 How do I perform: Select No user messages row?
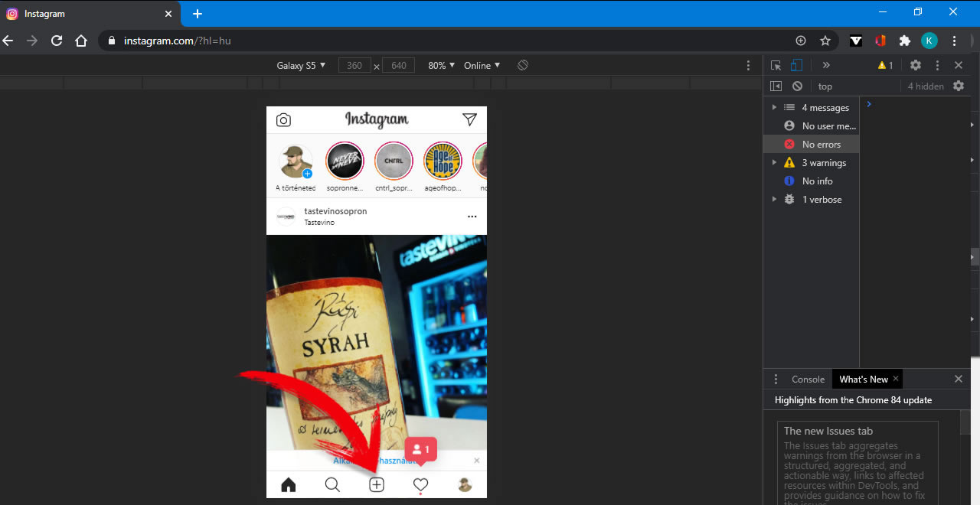(x=811, y=126)
